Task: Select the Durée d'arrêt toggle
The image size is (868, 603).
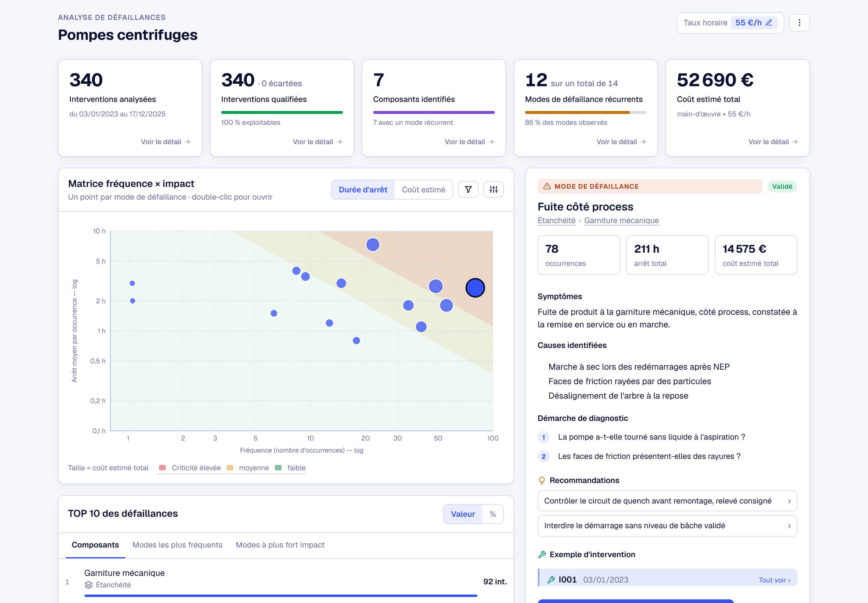Action: [363, 190]
